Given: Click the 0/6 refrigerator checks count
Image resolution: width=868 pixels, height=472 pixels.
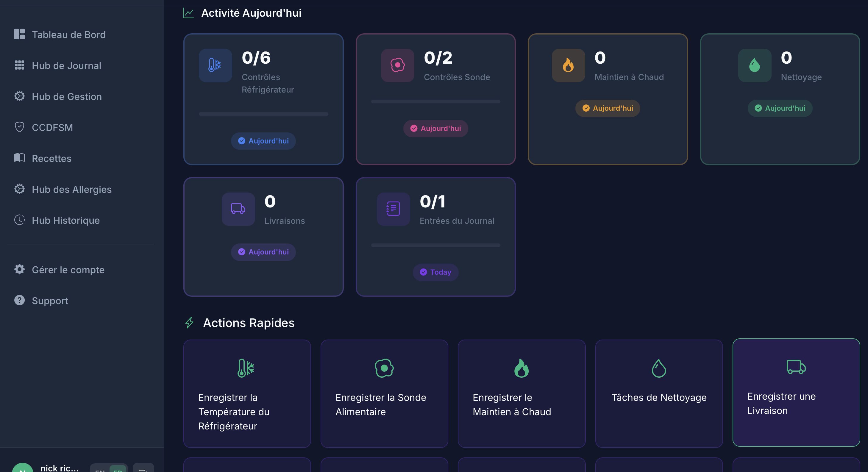Looking at the screenshot, I should (x=256, y=58).
